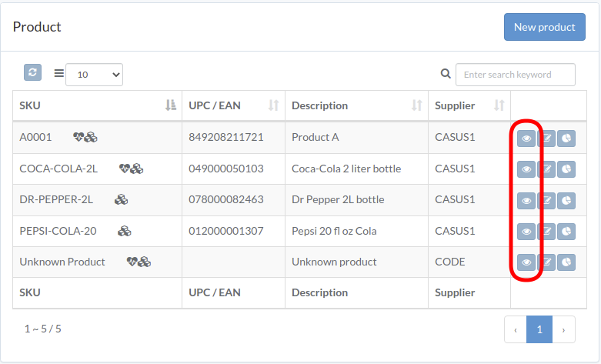Click UPC value 012000001307
The width and height of the screenshot is (601, 364).
pos(226,231)
